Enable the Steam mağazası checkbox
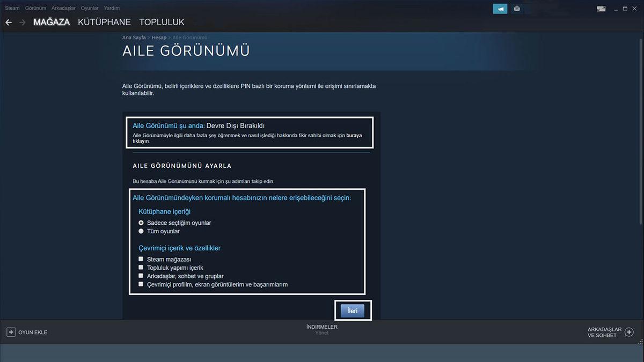This screenshot has width=644, height=362. click(141, 258)
